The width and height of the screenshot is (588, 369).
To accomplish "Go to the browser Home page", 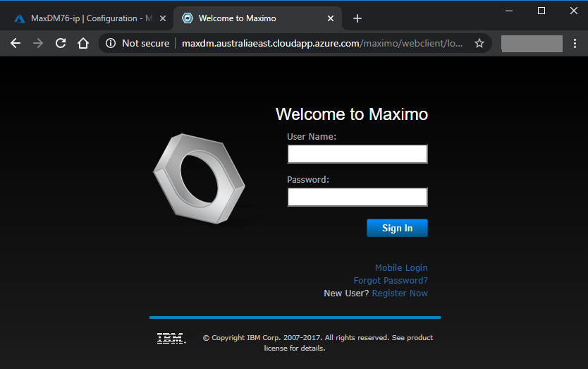I will [83, 43].
